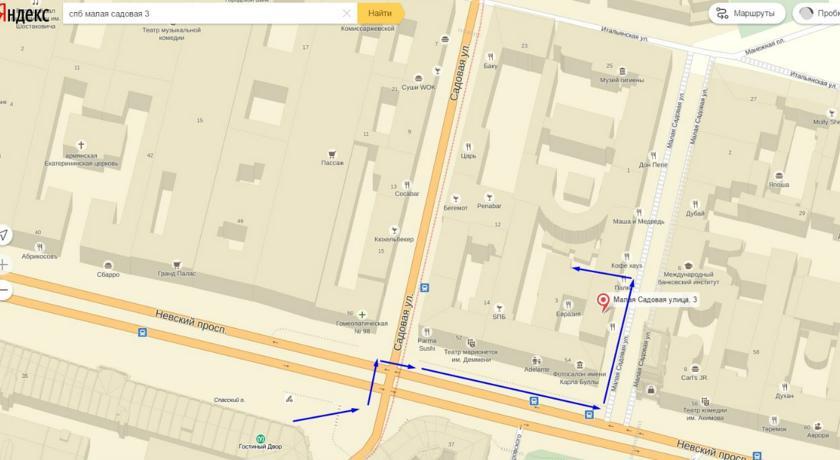Toggle the Пробки traffic layer

click(819, 13)
